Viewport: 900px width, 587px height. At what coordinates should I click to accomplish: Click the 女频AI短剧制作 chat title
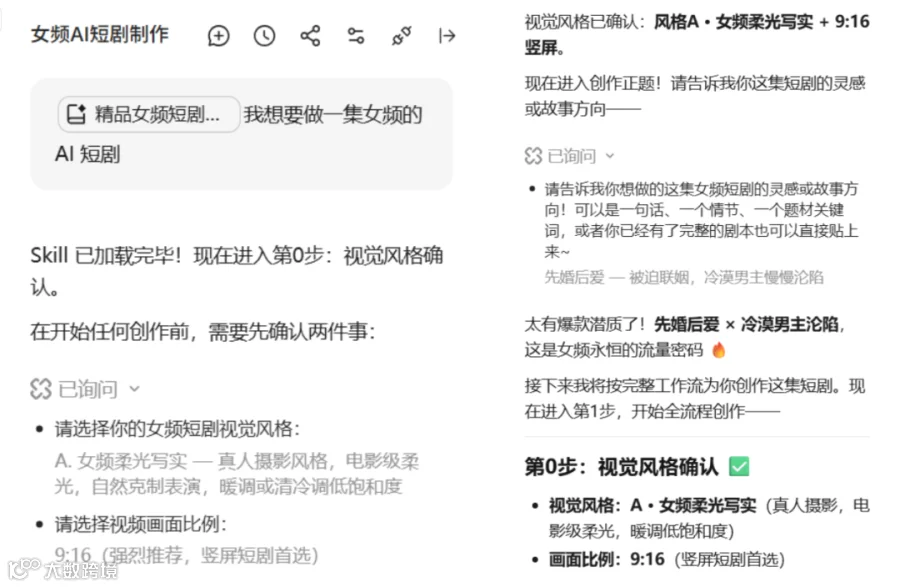pyautogui.click(x=100, y=34)
